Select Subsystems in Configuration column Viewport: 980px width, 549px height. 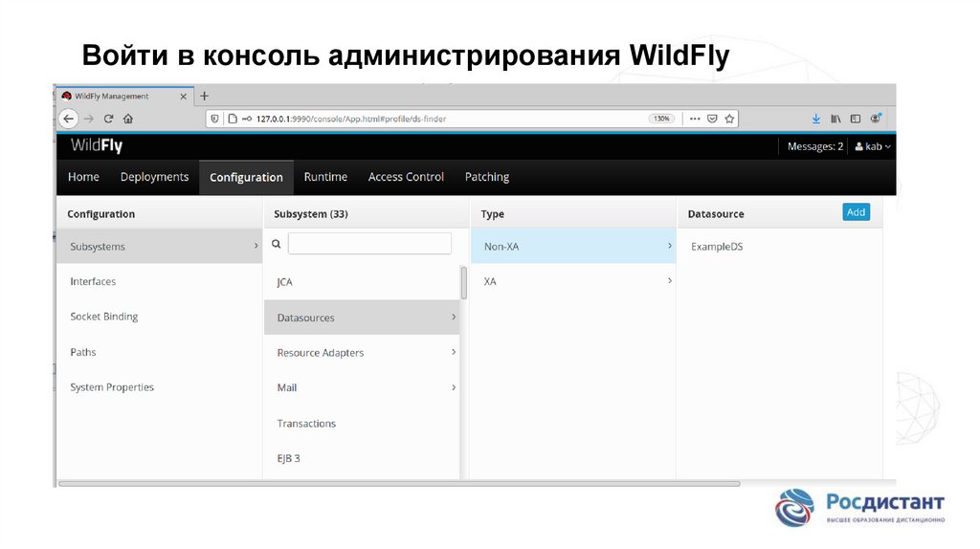pyautogui.click(x=160, y=246)
